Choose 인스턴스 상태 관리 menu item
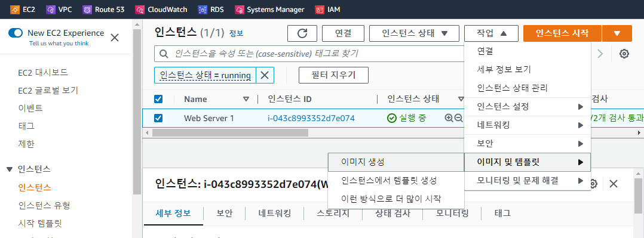 [x=528, y=88]
